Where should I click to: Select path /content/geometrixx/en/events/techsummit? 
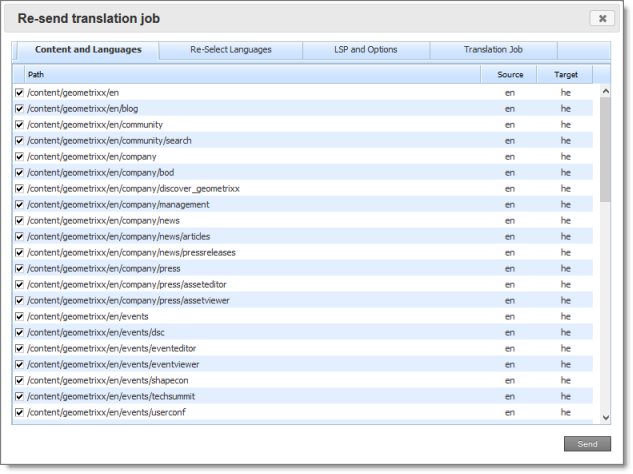click(x=111, y=396)
